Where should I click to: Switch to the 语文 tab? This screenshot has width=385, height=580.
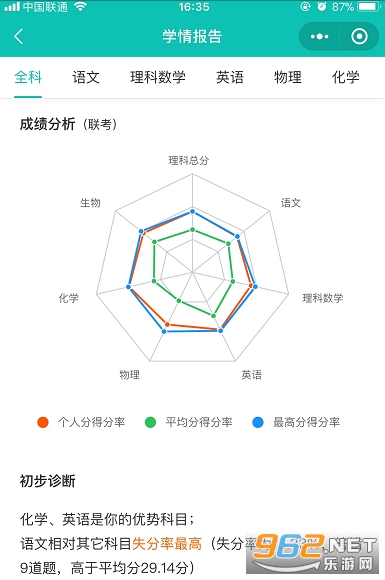(x=86, y=77)
